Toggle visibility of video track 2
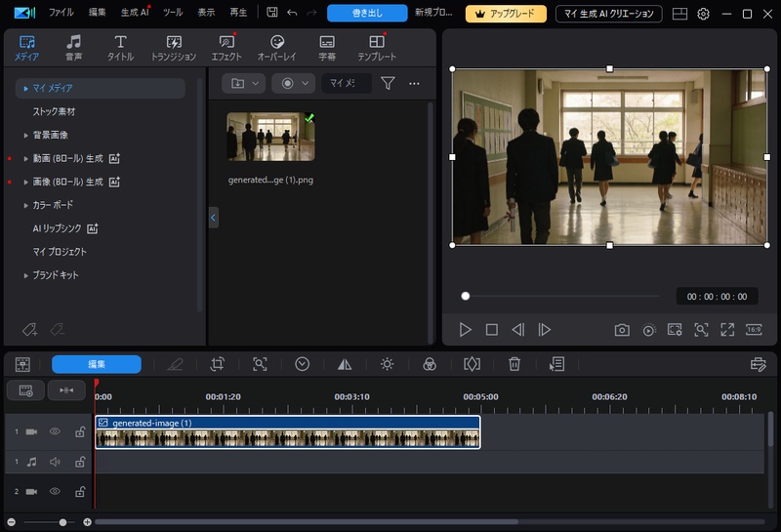 55,492
